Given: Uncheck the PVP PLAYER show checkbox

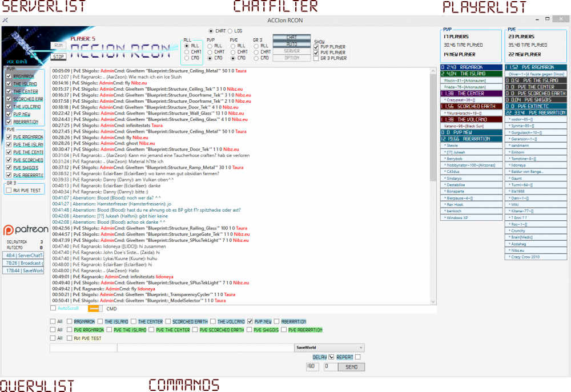Looking at the screenshot, I should point(316,47).
